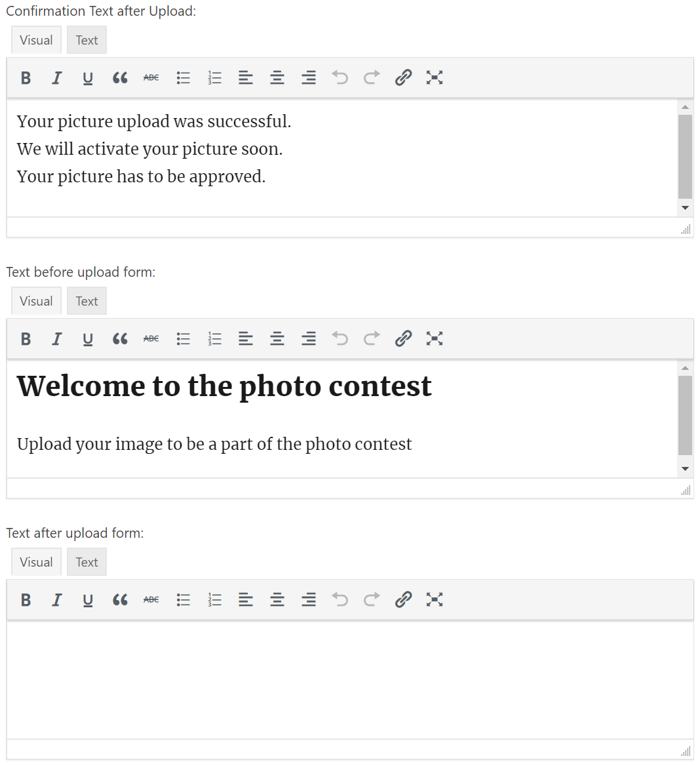Insert numbered list in Confirmation Text editor
Screen dimensions: 700x766
pos(214,77)
